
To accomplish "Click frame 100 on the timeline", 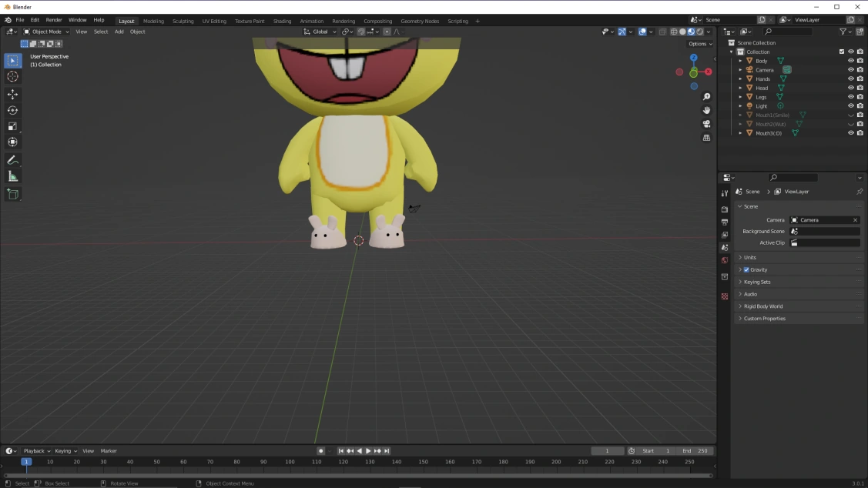I will (290, 462).
